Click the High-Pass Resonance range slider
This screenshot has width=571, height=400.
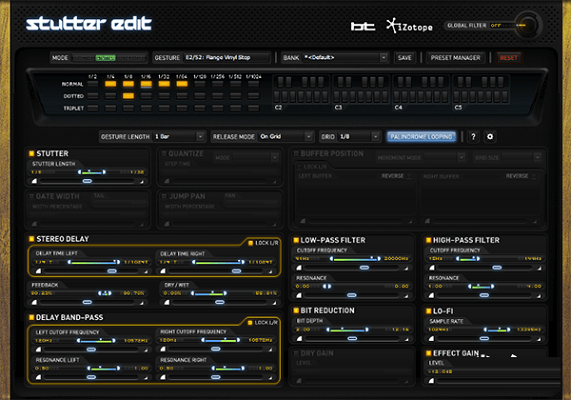(x=481, y=286)
